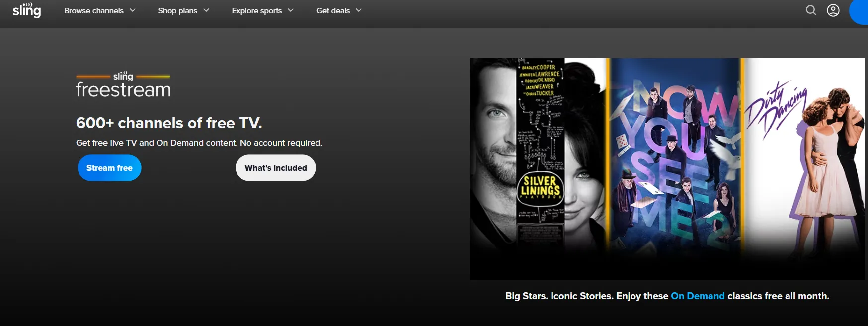Click the 600+ channels of free TV heading

169,123
